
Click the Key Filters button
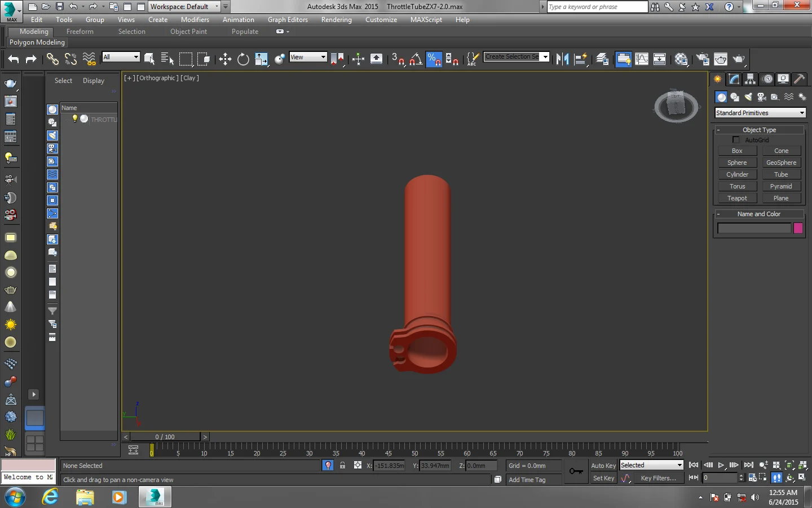pos(658,478)
